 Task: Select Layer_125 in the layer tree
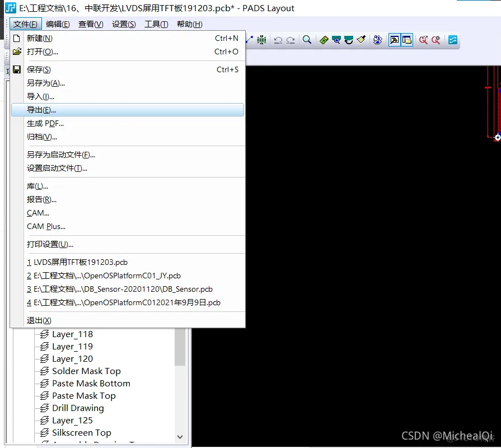click(x=73, y=421)
